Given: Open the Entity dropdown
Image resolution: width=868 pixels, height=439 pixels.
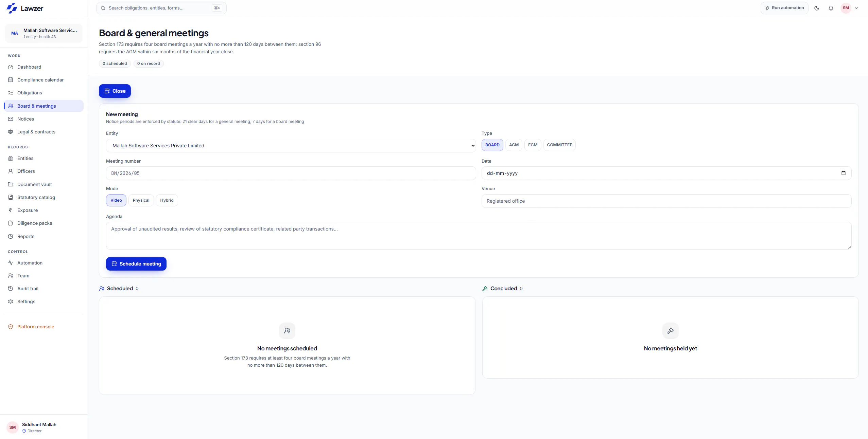Looking at the screenshot, I should point(291,146).
